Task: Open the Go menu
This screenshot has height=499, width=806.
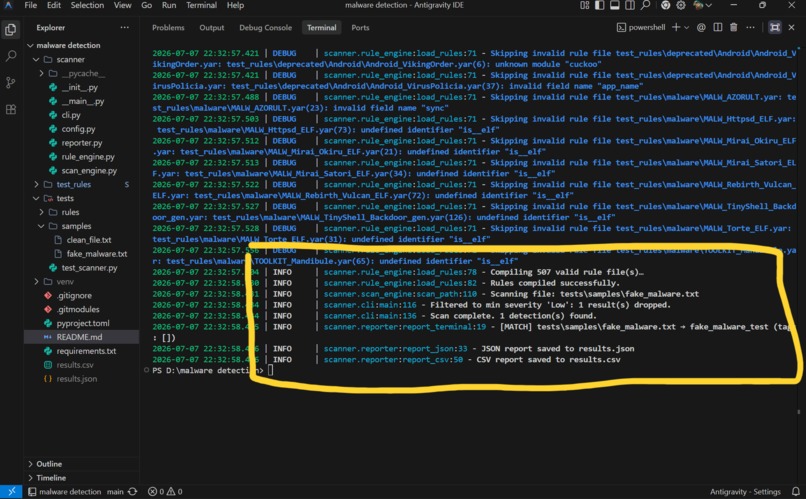Action: coord(146,5)
